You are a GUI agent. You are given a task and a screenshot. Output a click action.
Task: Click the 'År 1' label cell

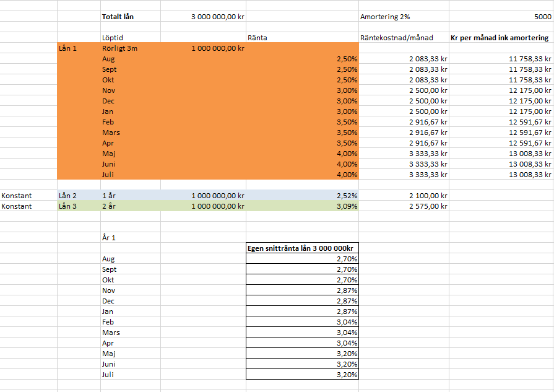[x=109, y=238]
